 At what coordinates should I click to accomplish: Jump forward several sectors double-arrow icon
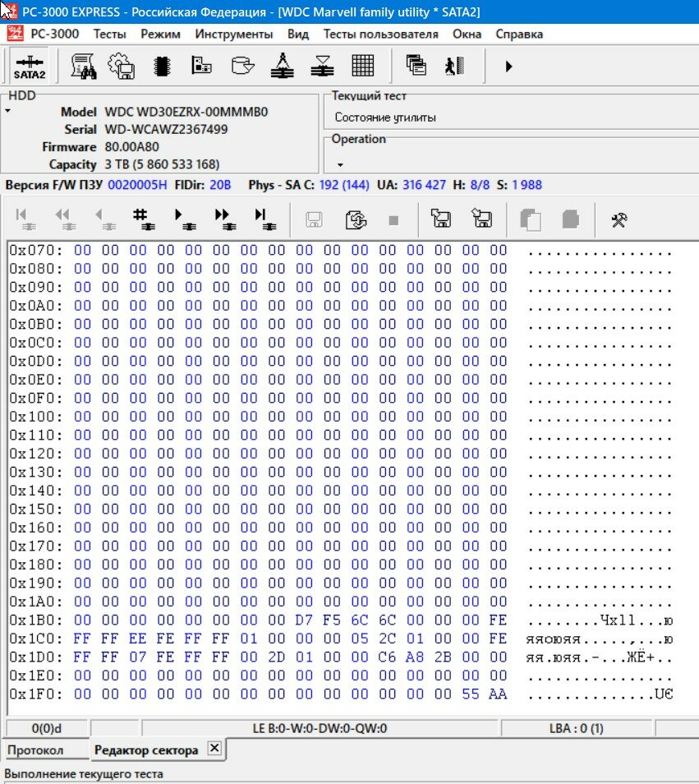pyautogui.click(x=225, y=219)
